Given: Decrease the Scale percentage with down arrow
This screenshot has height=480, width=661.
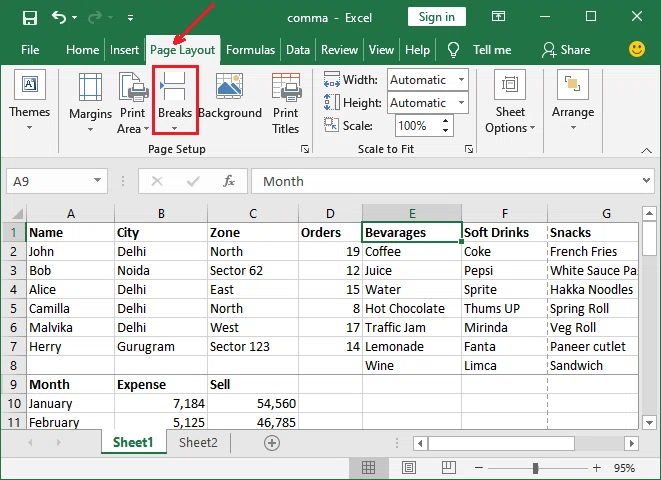Looking at the screenshot, I should 446,130.
